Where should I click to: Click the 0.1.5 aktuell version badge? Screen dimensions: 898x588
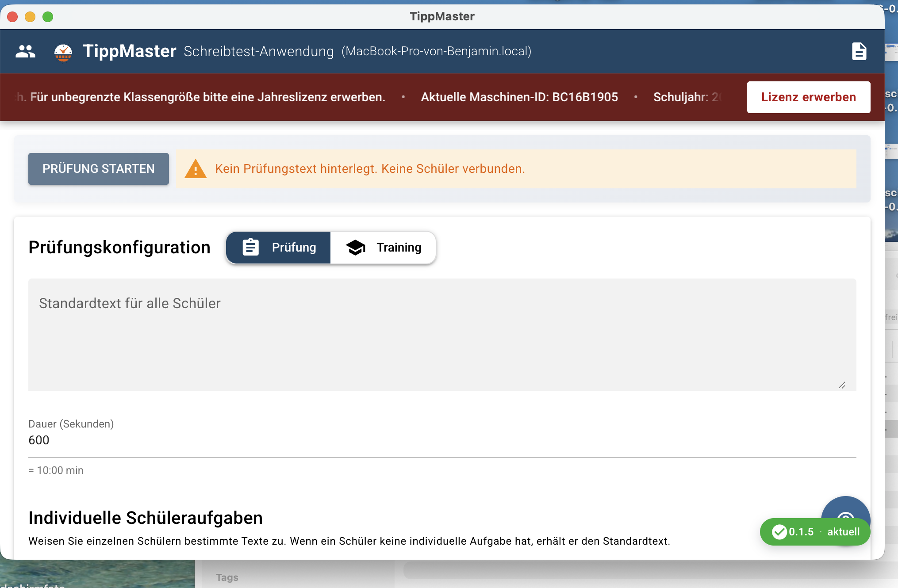tap(815, 532)
